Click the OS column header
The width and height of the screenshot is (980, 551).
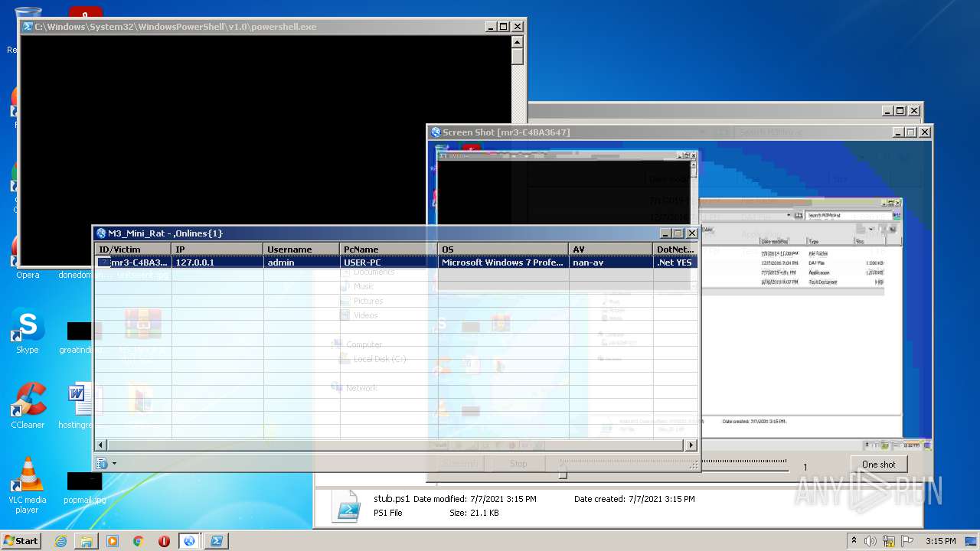tap(504, 249)
